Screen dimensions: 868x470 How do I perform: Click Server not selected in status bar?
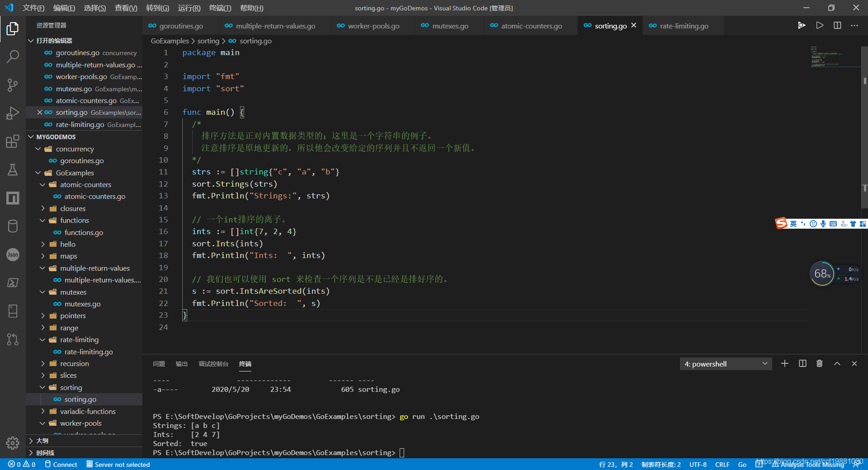pyautogui.click(x=118, y=464)
